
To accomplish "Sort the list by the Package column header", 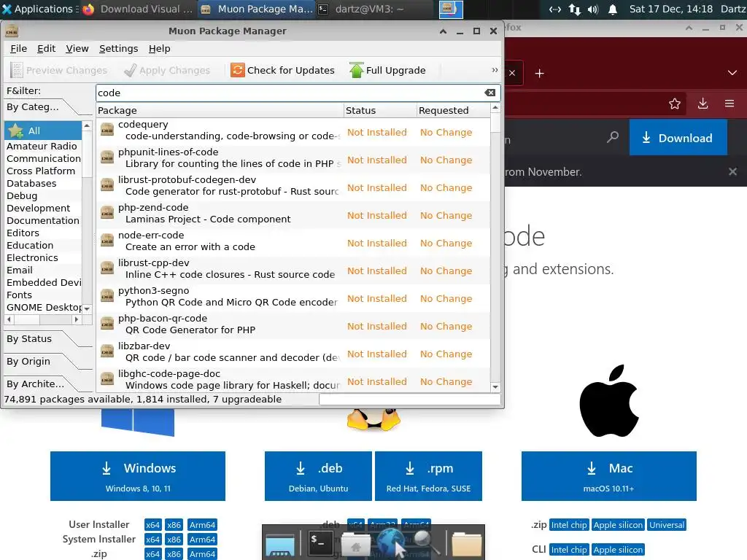I will tap(220, 111).
